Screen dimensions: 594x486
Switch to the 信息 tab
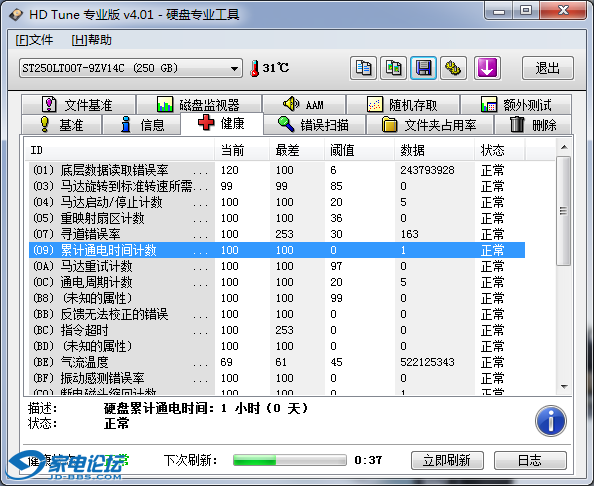click(x=142, y=125)
